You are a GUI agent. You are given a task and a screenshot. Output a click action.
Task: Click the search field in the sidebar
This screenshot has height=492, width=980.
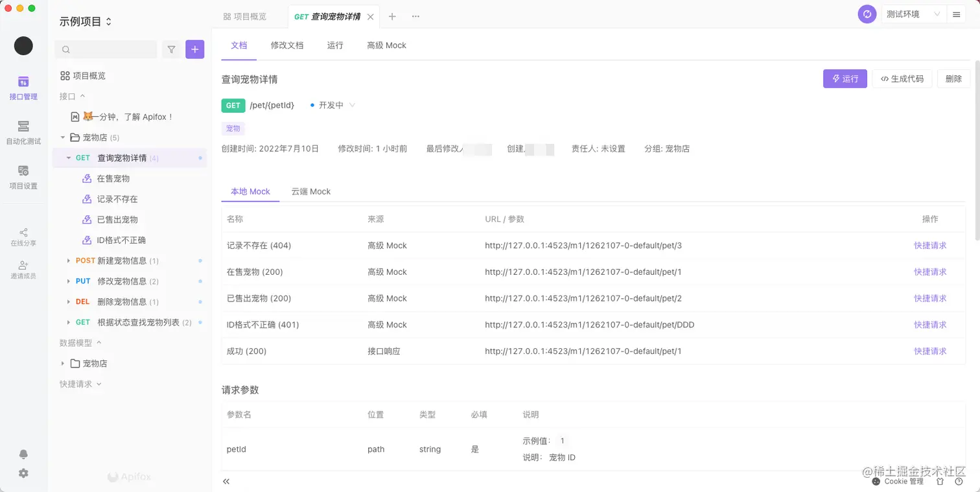(x=106, y=49)
